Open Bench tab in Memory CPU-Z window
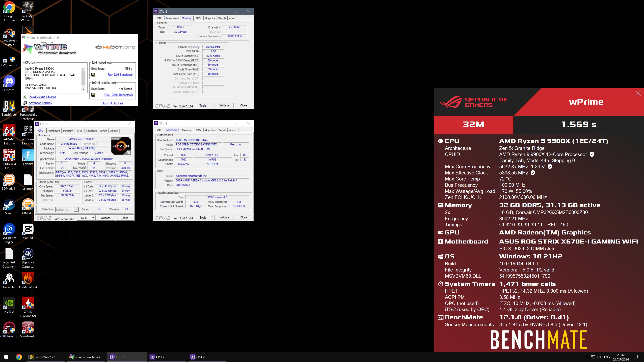The image size is (644, 362). 222,18
